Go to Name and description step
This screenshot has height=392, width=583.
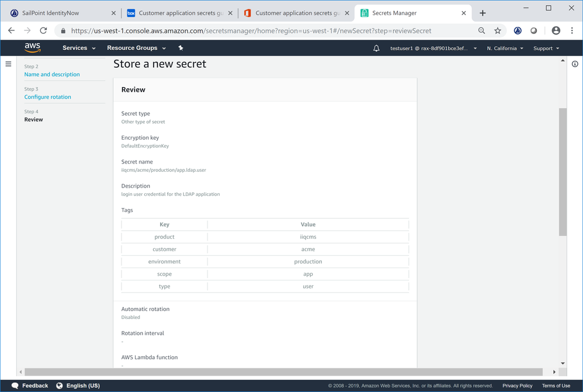point(52,74)
